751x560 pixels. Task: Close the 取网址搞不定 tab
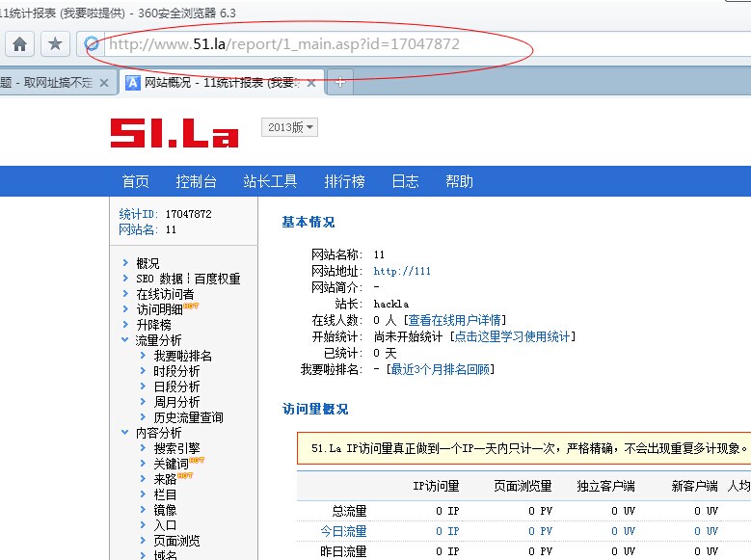coord(104,83)
